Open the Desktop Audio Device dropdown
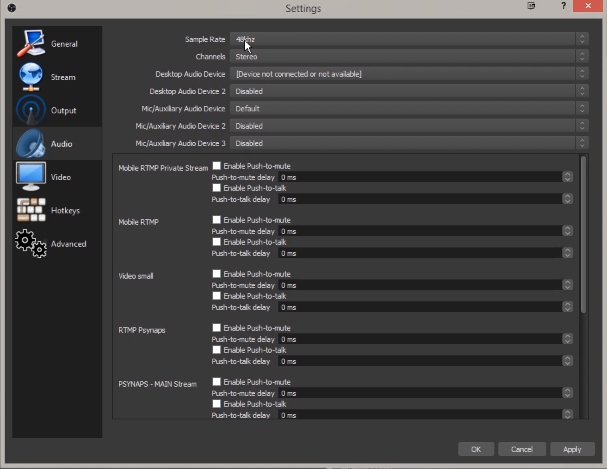Image resolution: width=607 pixels, height=469 pixels. 409,74
